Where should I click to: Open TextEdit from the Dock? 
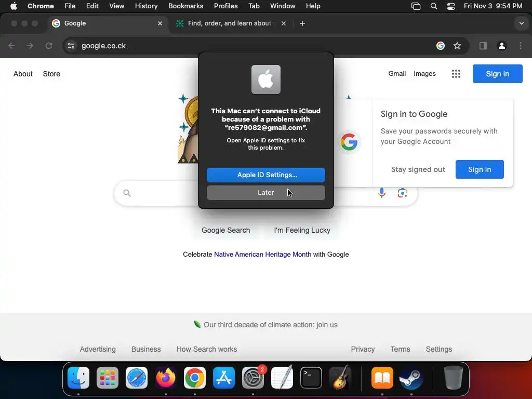tap(282, 378)
